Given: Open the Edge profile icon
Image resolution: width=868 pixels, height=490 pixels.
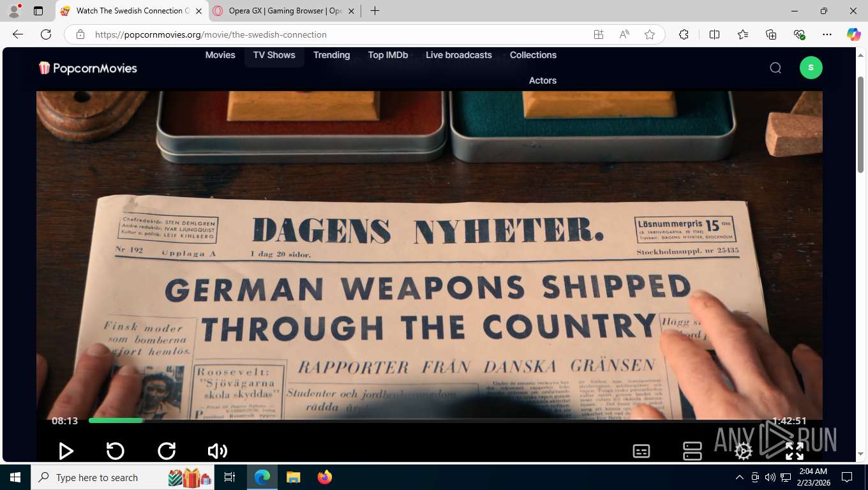Looking at the screenshot, I should 14,11.
